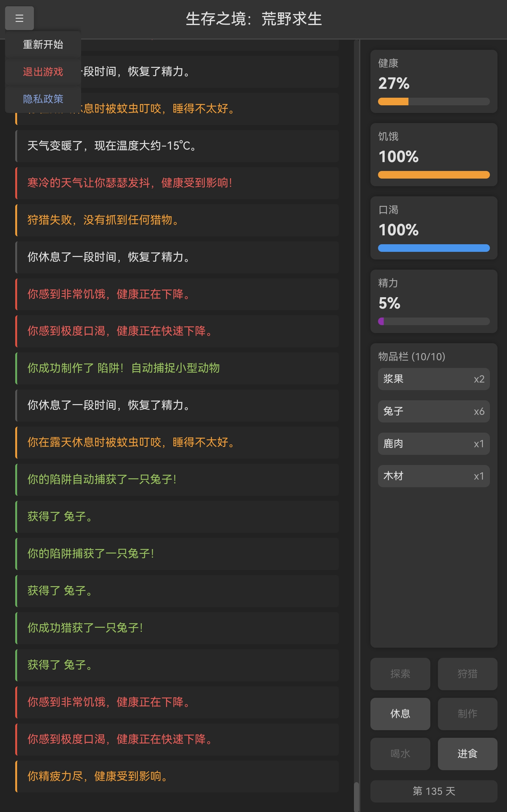The height and width of the screenshot is (812, 507).
Task: Pick the 木材 inventory item
Action: pos(433,476)
